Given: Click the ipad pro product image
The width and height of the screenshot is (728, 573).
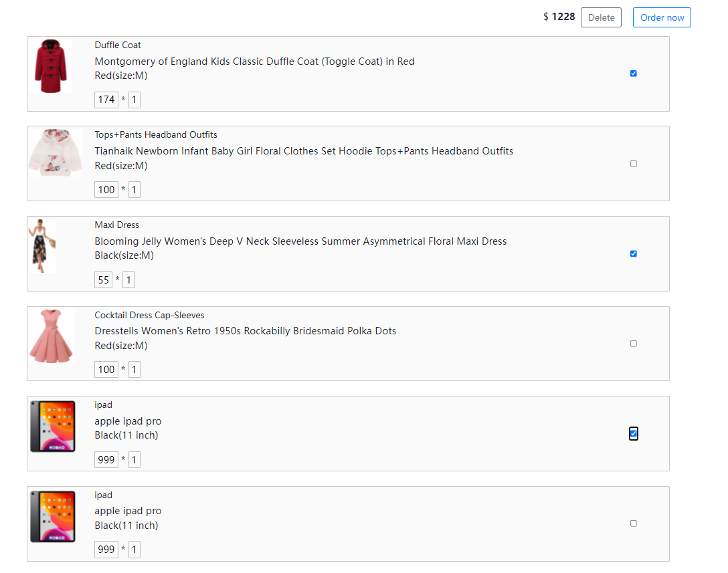Looking at the screenshot, I should (54, 426).
